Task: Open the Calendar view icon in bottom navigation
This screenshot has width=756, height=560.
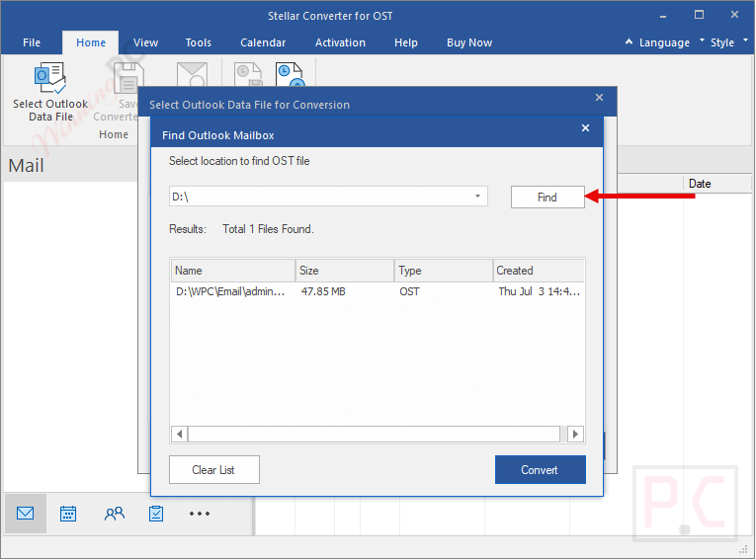Action: tap(68, 514)
